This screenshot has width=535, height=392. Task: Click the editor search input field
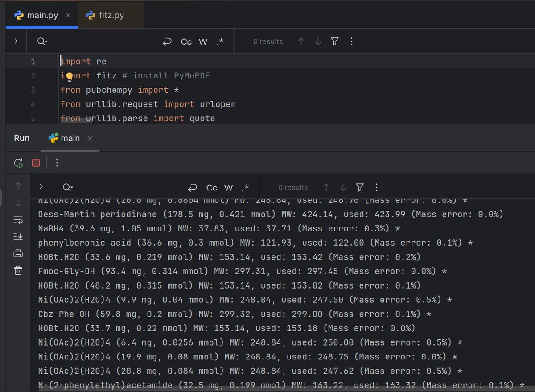click(x=105, y=41)
